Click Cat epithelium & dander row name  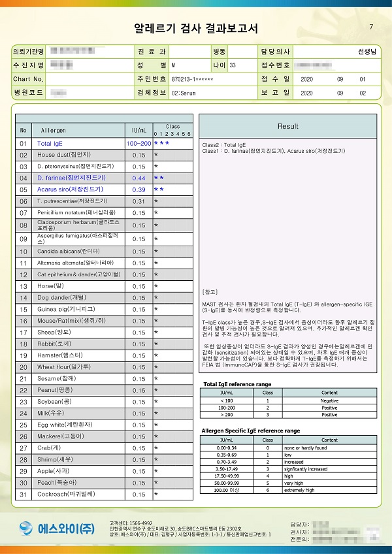pyautogui.click(x=79, y=274)
